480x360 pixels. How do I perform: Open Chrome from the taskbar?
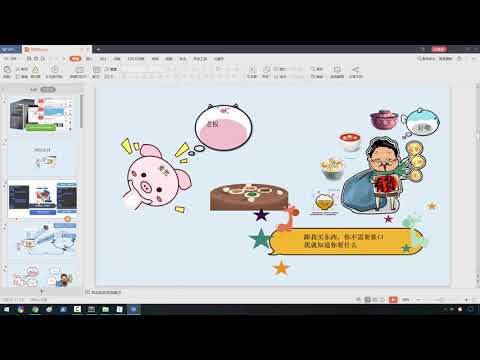click(21, 309)
